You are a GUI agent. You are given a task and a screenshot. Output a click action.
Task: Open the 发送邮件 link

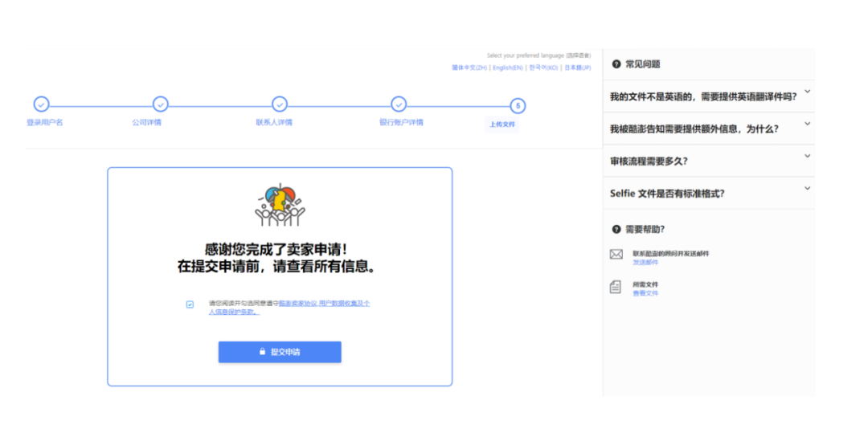click(x=645, y=263)
